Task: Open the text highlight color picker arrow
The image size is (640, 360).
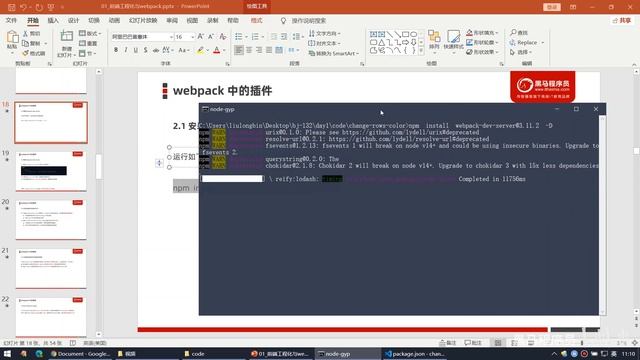Action: 208,50
